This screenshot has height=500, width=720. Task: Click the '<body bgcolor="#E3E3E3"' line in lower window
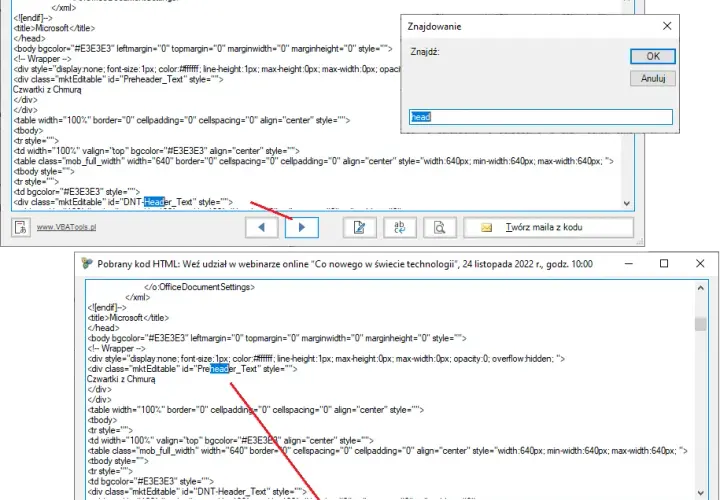coord(277,338)
